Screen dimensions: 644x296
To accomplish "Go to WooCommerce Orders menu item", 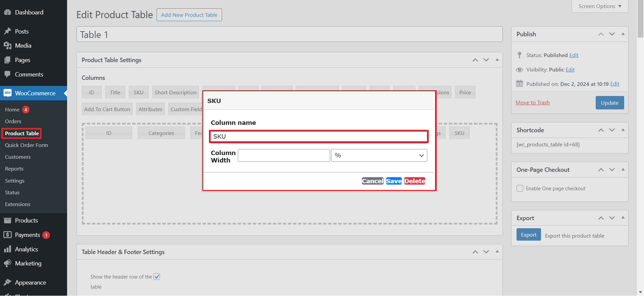I will coord(13,121).
